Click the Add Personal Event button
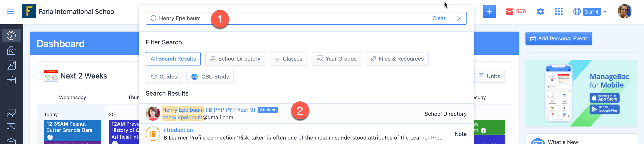 pos(558,39)
